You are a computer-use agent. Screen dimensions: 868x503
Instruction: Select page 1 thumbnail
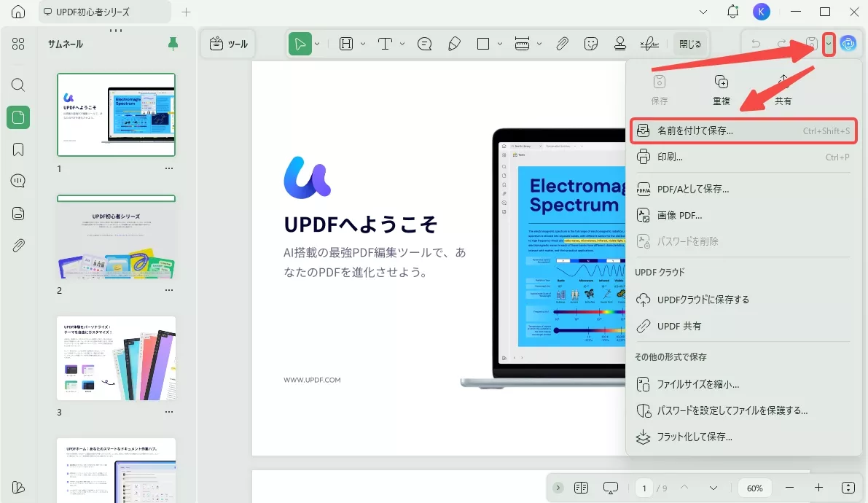117,114
